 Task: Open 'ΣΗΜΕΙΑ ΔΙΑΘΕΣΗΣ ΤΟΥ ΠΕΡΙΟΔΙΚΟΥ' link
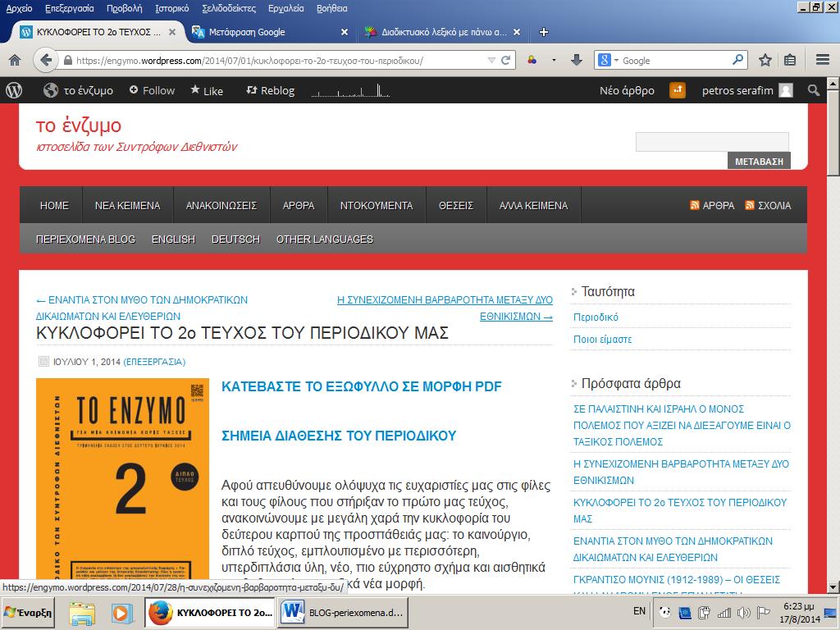click(339, 436)
